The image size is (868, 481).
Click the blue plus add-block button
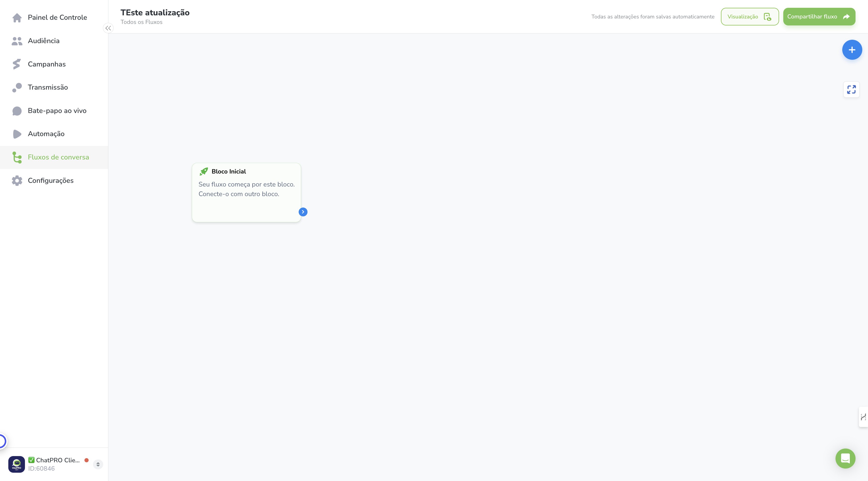coord(852,50)
